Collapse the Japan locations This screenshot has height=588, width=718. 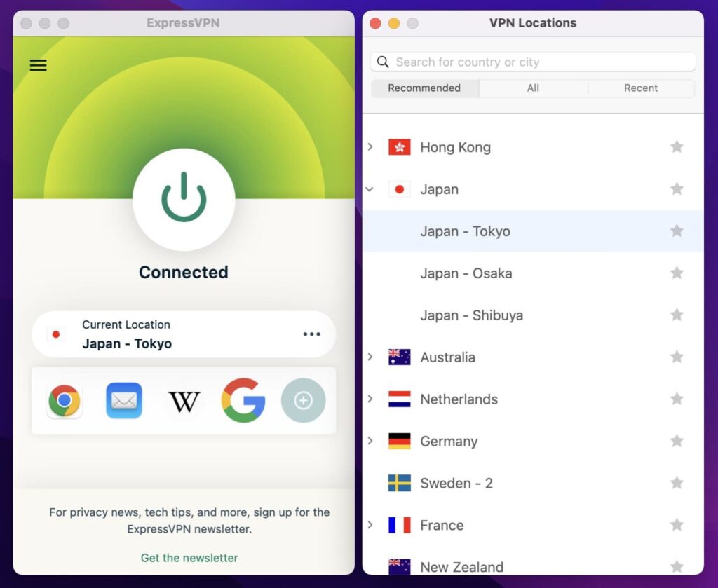click(370, 189)
